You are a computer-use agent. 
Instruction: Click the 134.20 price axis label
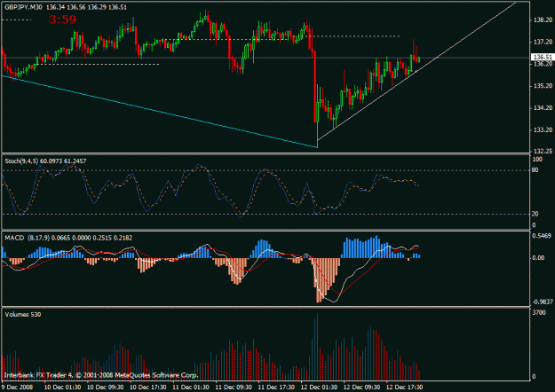(543, 108)
